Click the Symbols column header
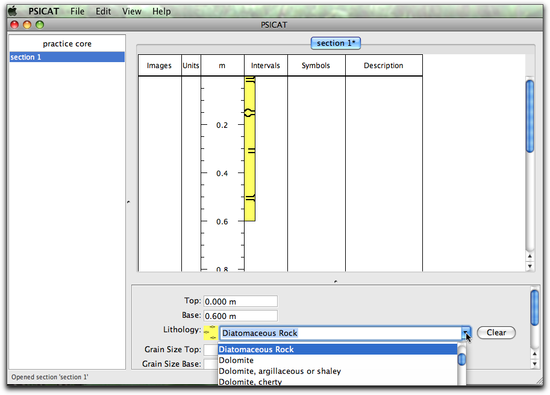 [316, 65]
